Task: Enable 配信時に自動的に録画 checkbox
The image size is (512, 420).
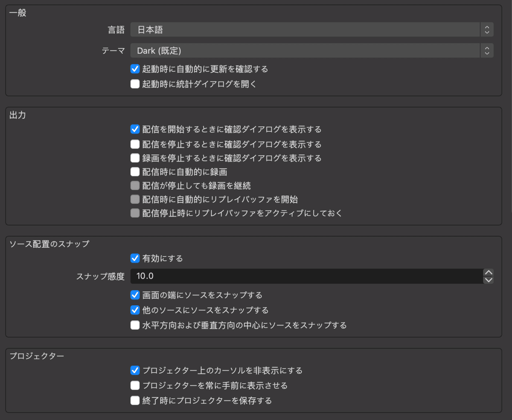Action: coord(135,172)
